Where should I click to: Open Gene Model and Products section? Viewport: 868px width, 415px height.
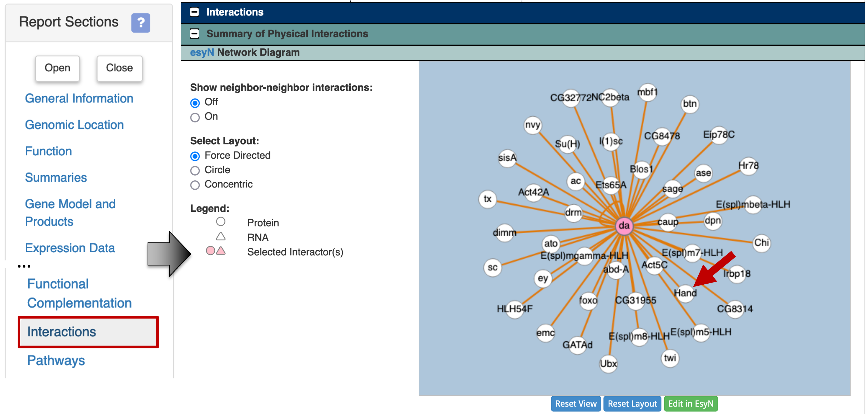point(70,213)
